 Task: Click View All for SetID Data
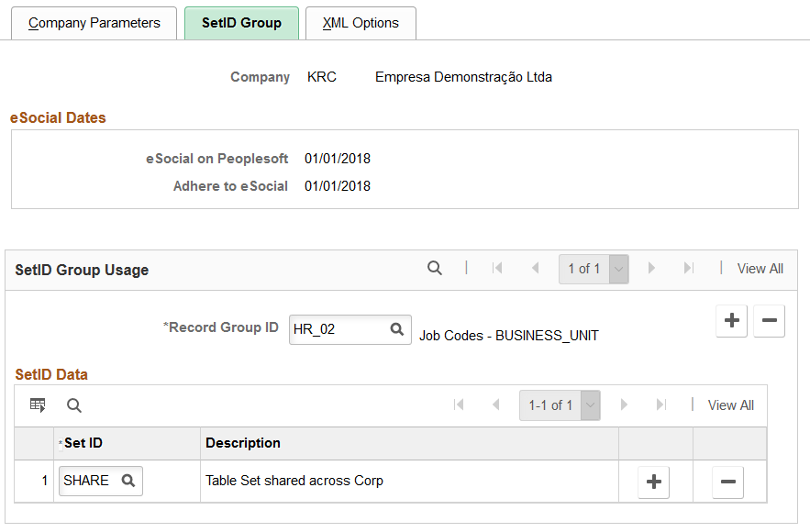(730, 405)
